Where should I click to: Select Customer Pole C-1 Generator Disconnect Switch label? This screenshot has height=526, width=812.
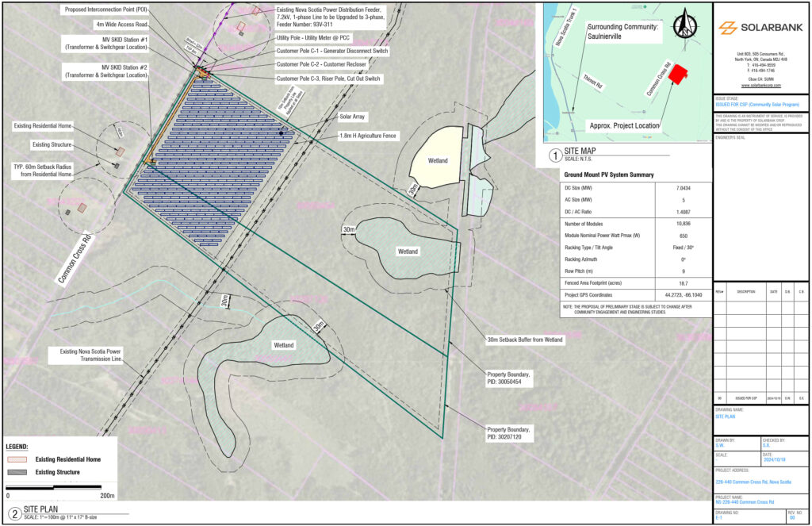point(332,52)
